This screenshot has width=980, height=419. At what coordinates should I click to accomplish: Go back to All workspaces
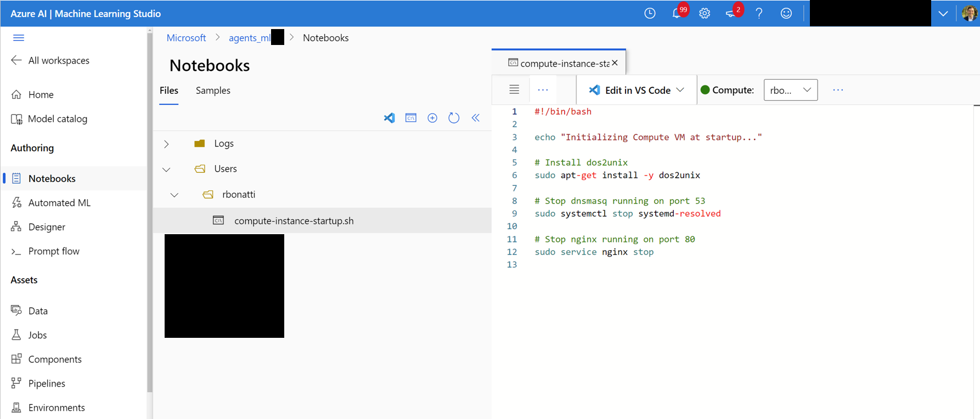pyautogui.click(x=50, y=60)
